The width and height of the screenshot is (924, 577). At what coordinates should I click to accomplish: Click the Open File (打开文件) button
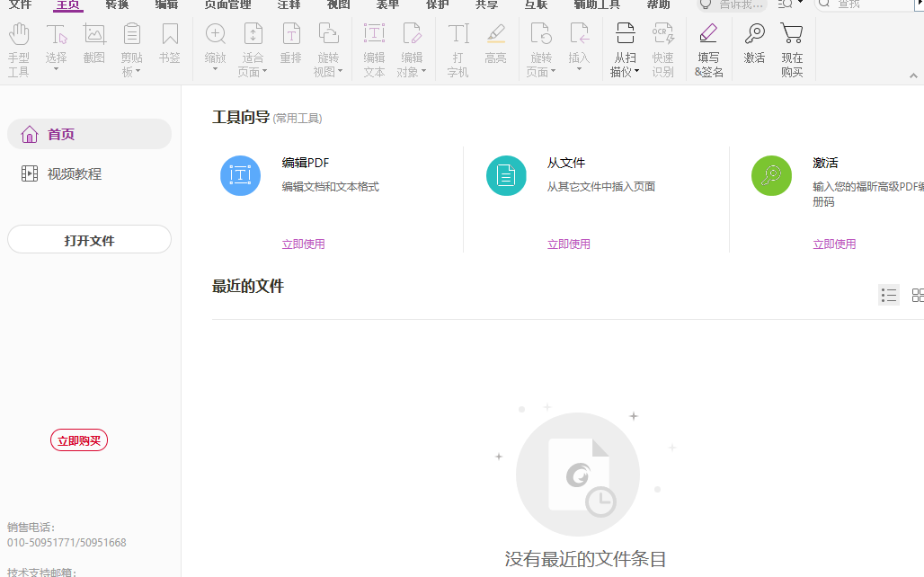[89, 239]
